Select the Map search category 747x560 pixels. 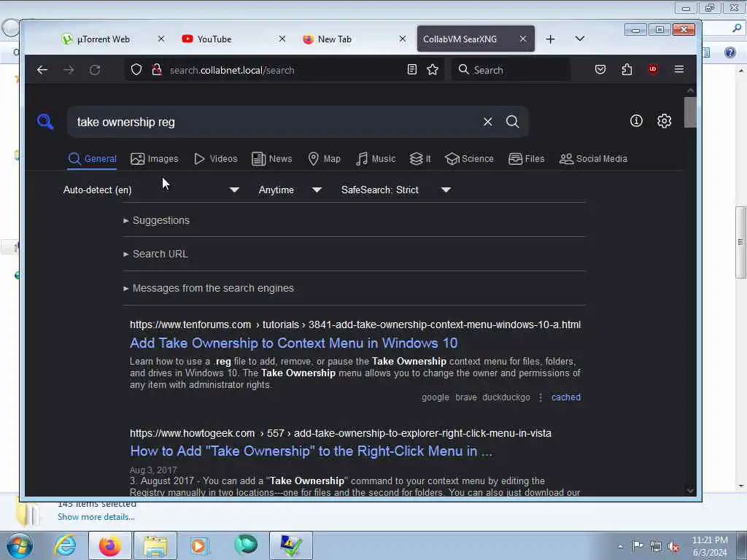point(324,158)
